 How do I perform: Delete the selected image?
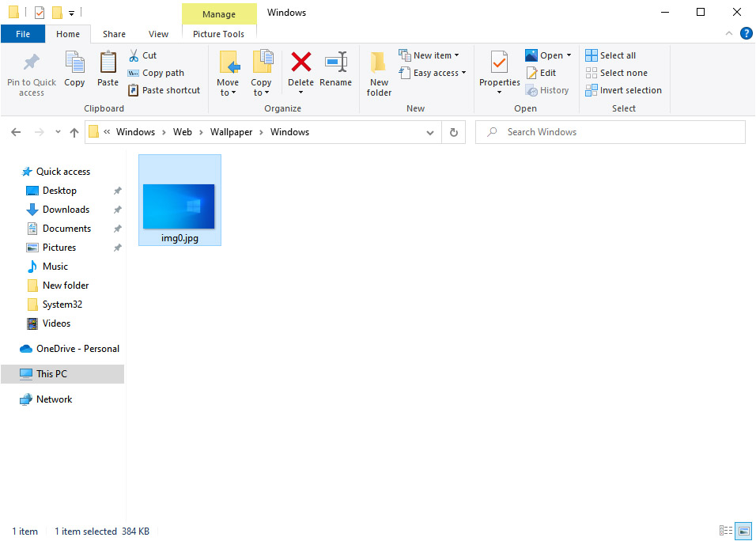(301, 73)
